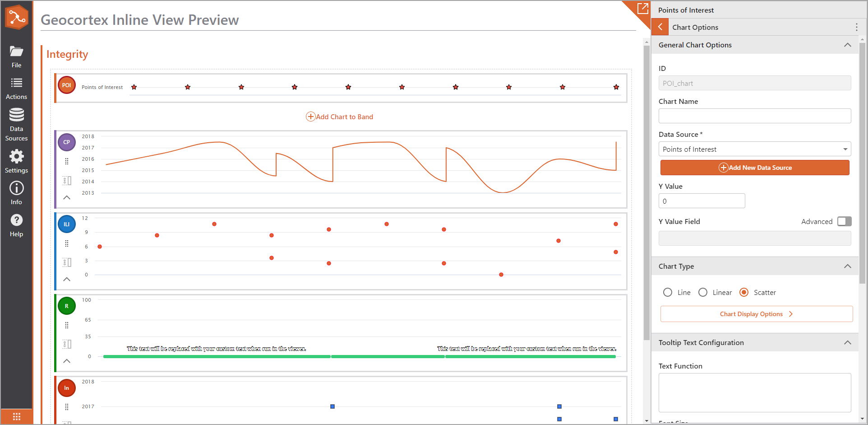This screenshot has width=868, height=425.
Task: Open the Info menu
Action: [17, 193]
